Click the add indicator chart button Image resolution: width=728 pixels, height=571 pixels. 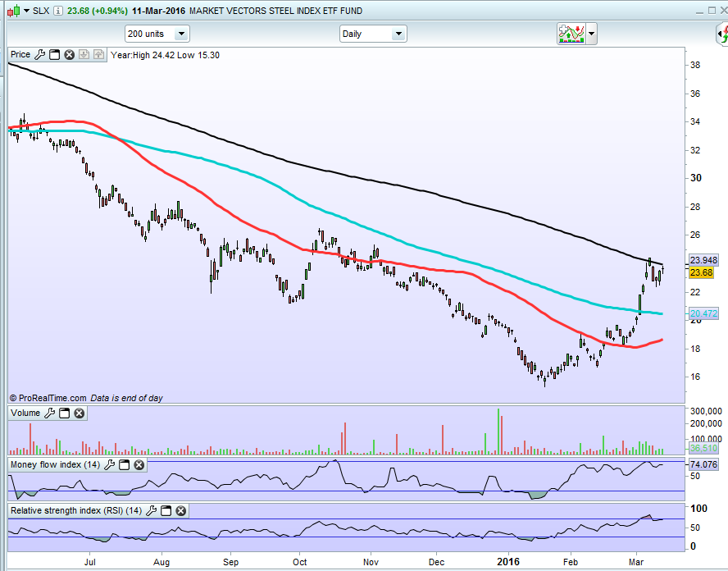click(571, 34)
